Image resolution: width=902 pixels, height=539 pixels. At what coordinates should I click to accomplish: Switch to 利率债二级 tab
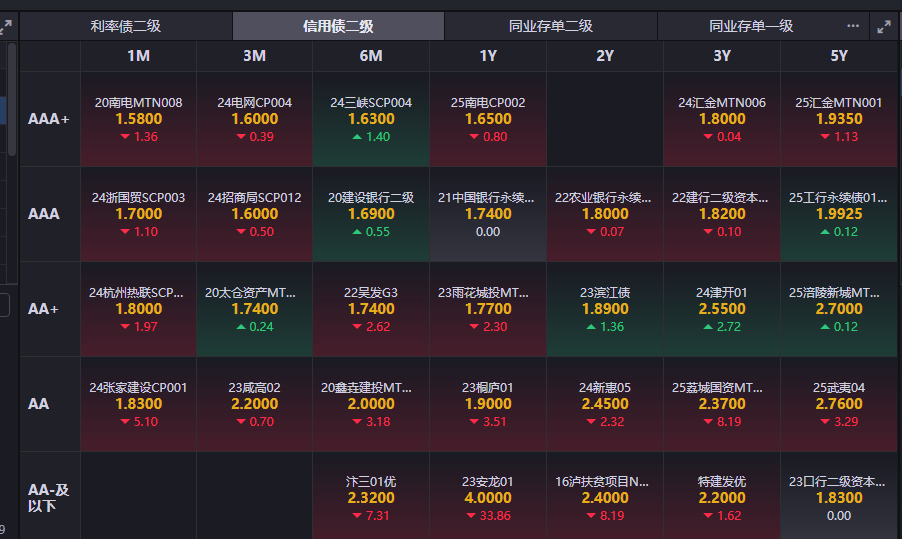[126, 26]
